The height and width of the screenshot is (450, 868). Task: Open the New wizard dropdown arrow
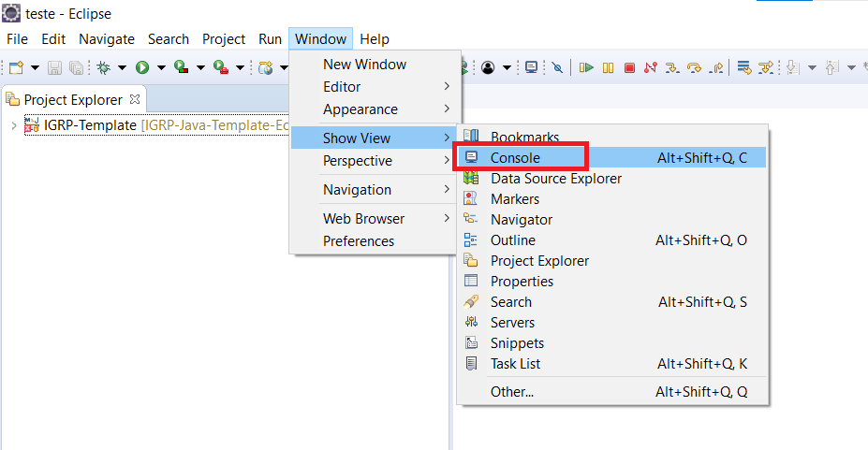pos(35,68)
